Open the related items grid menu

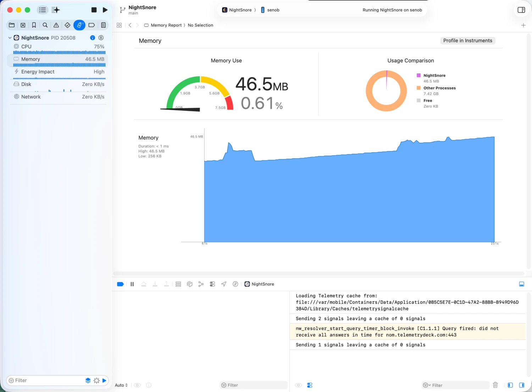coord(119,25)
